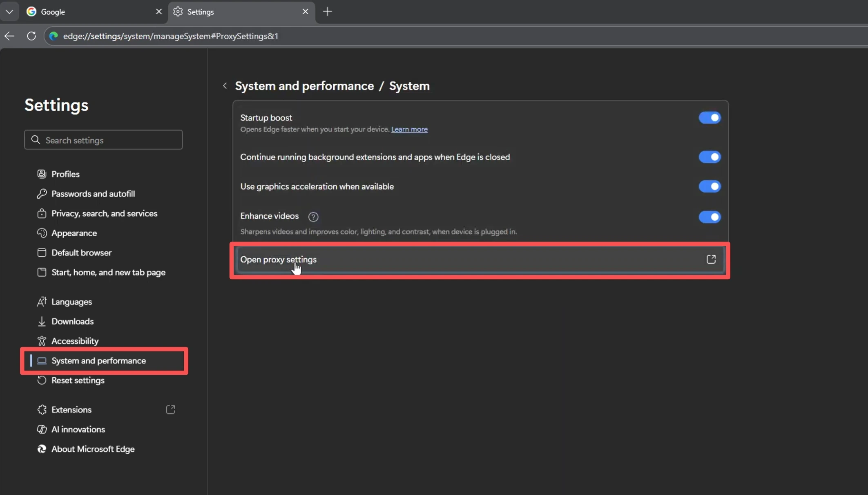Click Extensions external link icon

(x=171, y=410)
